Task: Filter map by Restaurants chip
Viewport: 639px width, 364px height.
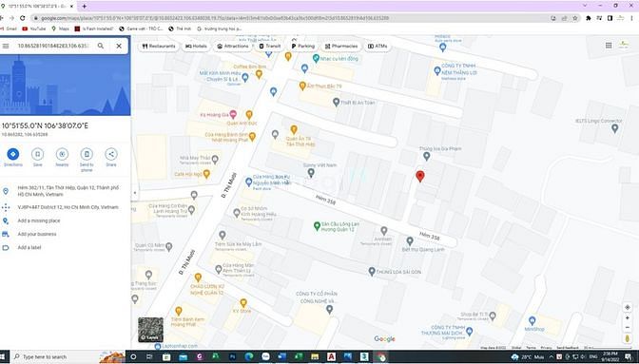Action: (159, 46)
